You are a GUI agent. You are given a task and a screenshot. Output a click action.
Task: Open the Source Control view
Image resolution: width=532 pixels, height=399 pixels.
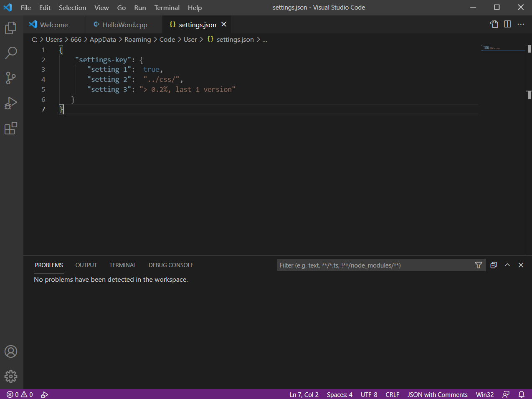10,78
